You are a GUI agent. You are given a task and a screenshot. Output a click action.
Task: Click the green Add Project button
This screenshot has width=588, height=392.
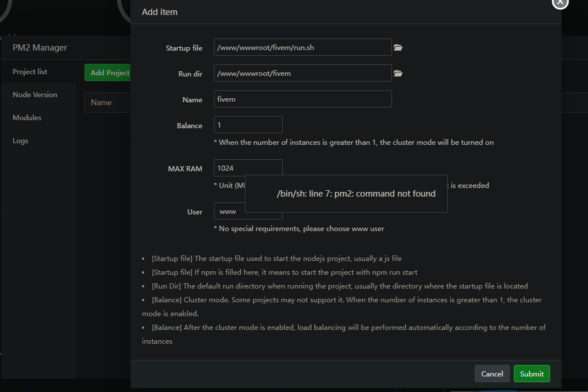pyautogui.click(x=108, y=72)
